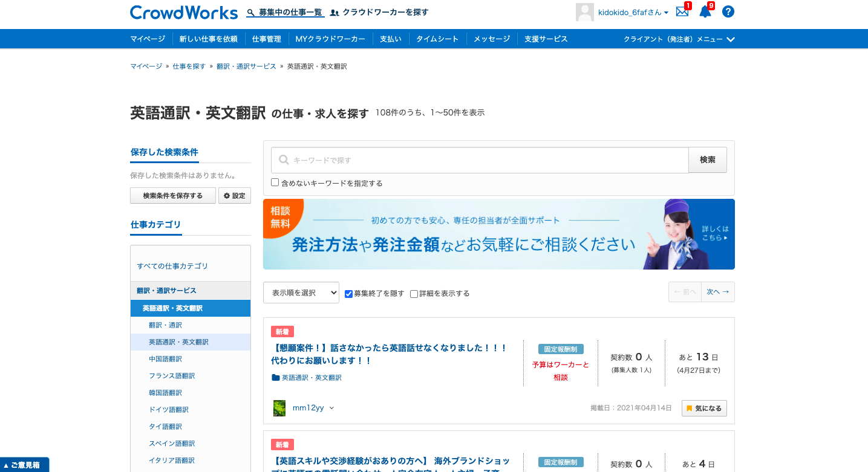Expand the mm12yy user chevron
Image resolution: width=868 pixels, height=472 pixels.
(330, 407)
